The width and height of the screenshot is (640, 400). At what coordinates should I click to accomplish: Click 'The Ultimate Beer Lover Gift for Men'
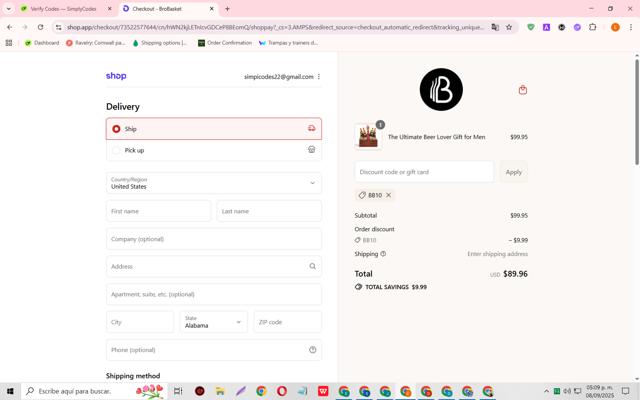coord(436,137)
